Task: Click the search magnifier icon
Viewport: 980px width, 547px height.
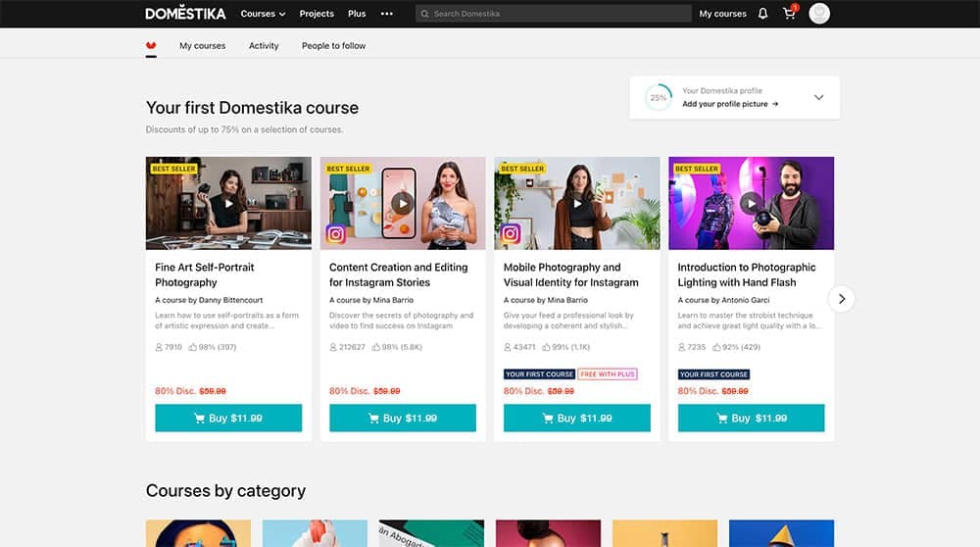Action: (x=425, y=13)
